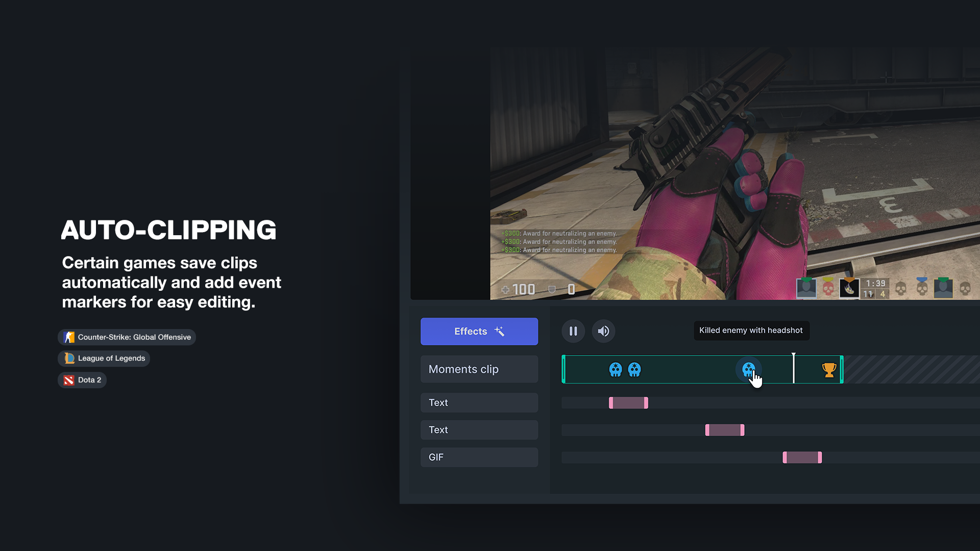The height and width of the screenshot is (551, 980).
Task: Click the Counter-Strike: Global Offensive icon
Action: [x=69, y=336]
